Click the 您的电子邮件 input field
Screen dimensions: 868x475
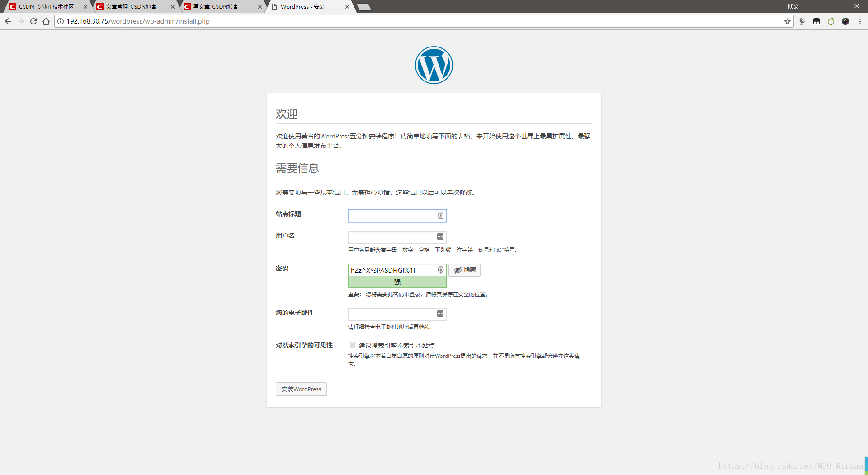397,314
